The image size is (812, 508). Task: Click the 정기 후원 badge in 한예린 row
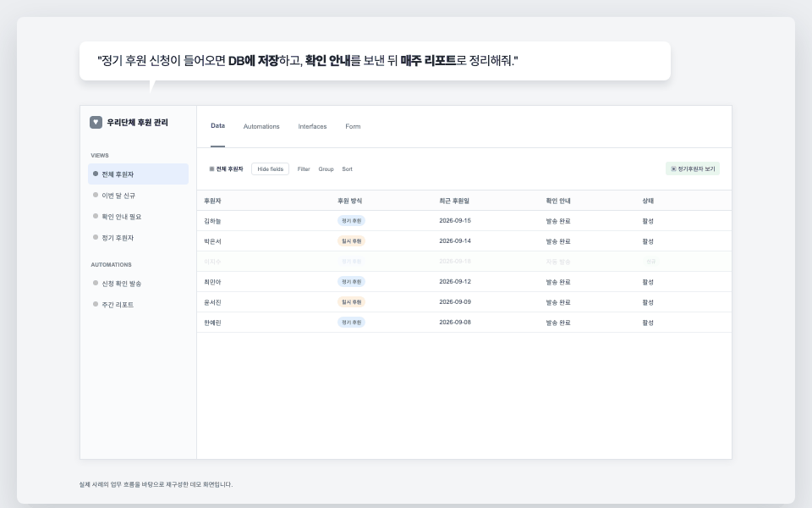(x=351, y=323)
